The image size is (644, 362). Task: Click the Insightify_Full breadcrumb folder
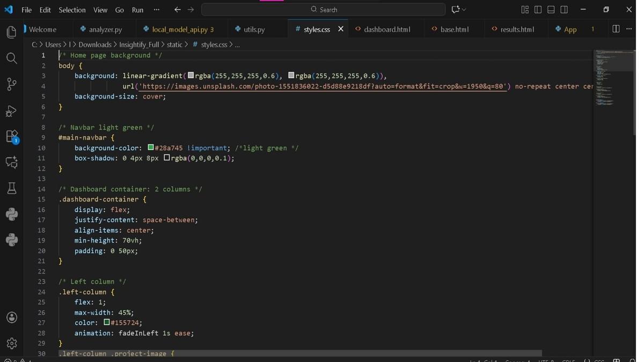(x=140, y=45)
